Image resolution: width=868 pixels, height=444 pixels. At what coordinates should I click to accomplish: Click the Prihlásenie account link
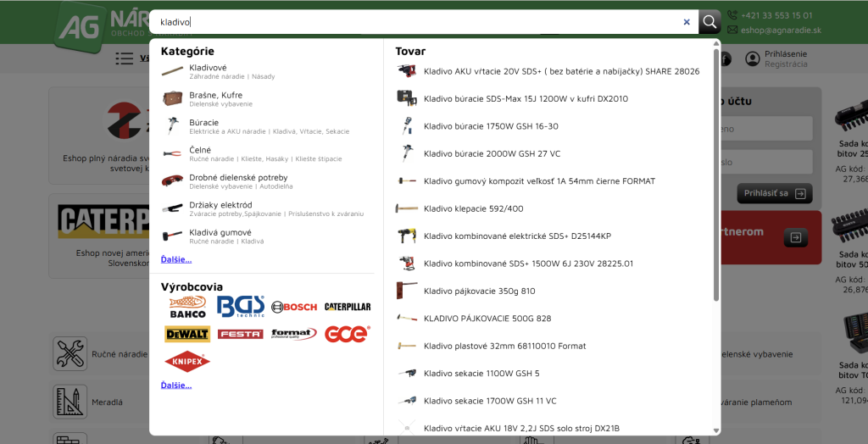[x=786, y=53]
